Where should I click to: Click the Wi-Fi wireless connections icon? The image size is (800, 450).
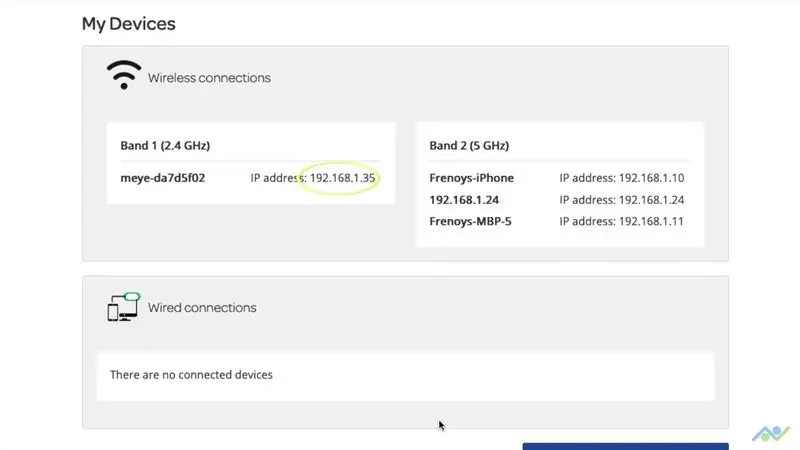123,75
